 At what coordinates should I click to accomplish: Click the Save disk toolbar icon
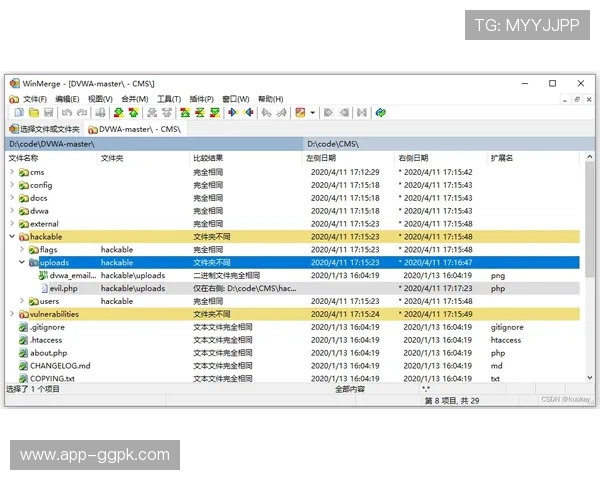[x=48, y=113]
